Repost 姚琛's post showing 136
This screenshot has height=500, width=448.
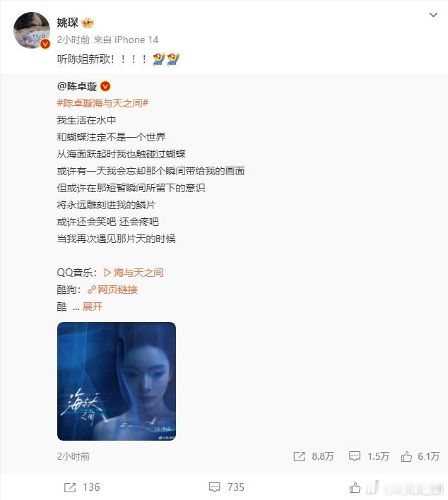(x=82, y=487)
